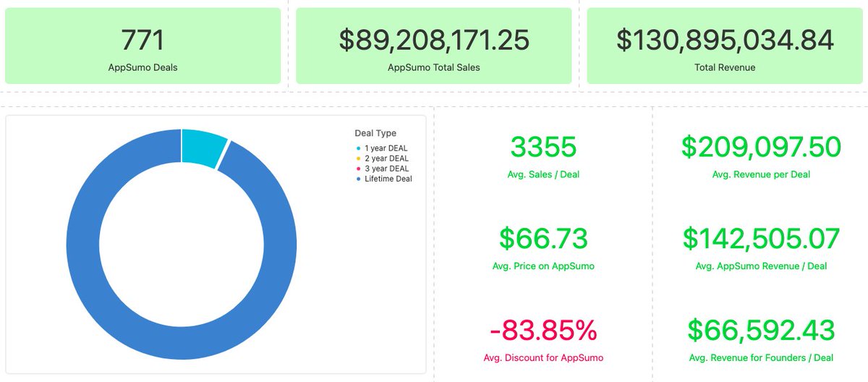Viewport: 868px width, 382px height.
Task: Select the AppSumo Deals label
Action: point(142,67)
